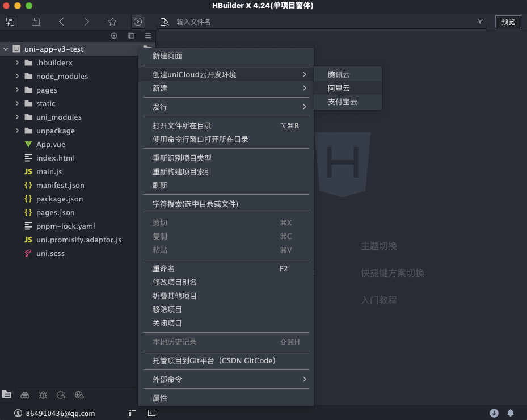The image size is (527, 420).
Task: Open the debug bug icon panel
Action: click(43, 395)
